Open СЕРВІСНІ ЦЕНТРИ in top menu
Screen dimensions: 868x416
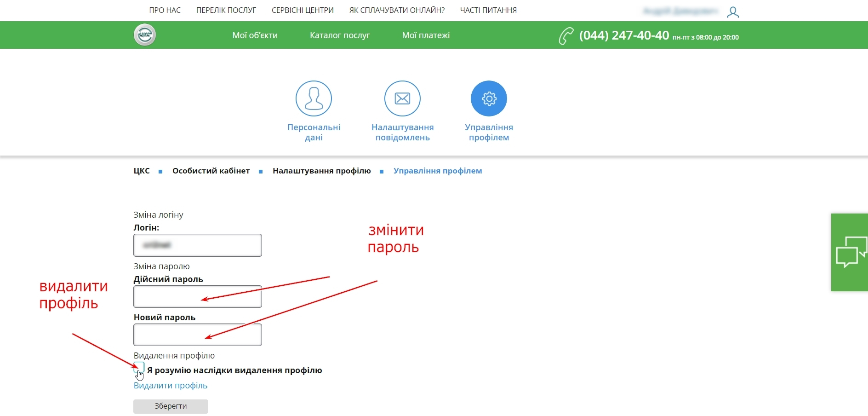coord(303,10)
